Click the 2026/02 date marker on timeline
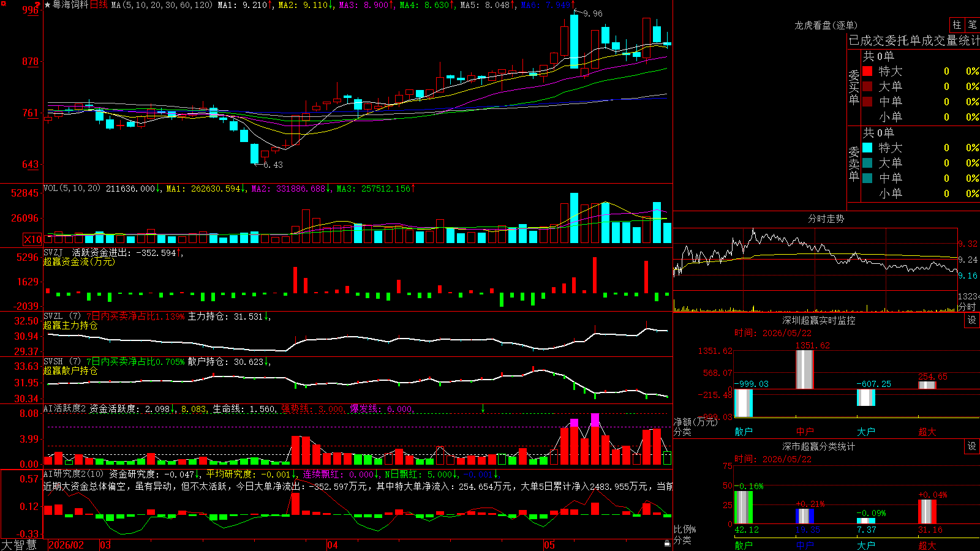The width and height of the screenshot is (980, 551). pyautogui.click(x=66, y=545)
